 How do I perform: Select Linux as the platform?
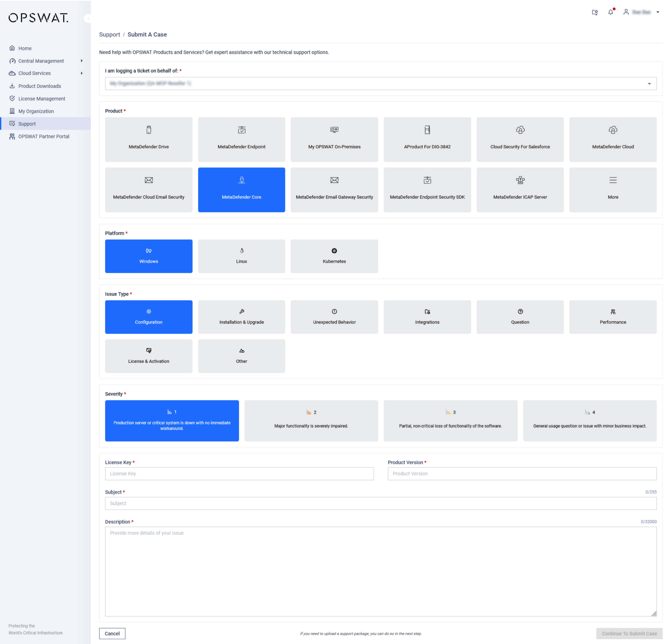click(241, 256)
